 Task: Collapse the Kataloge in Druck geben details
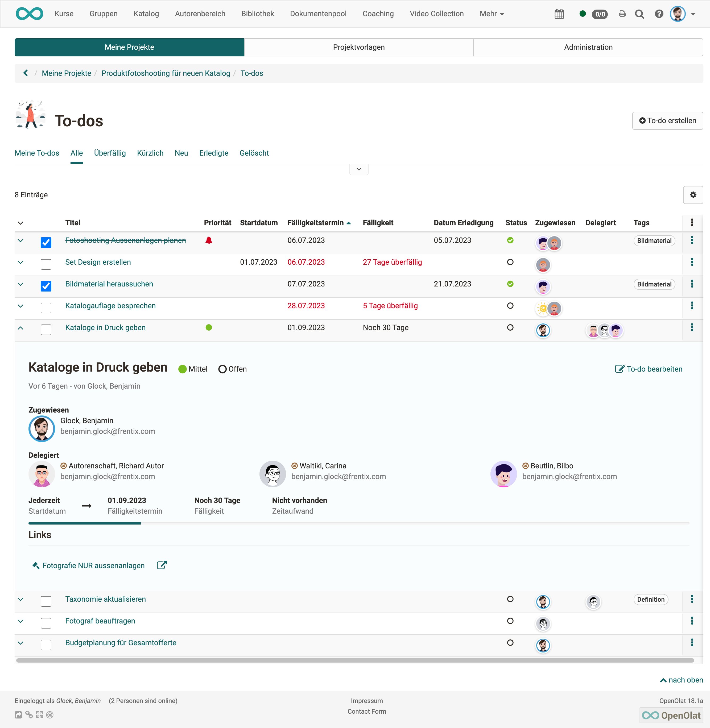pos(20,328)
